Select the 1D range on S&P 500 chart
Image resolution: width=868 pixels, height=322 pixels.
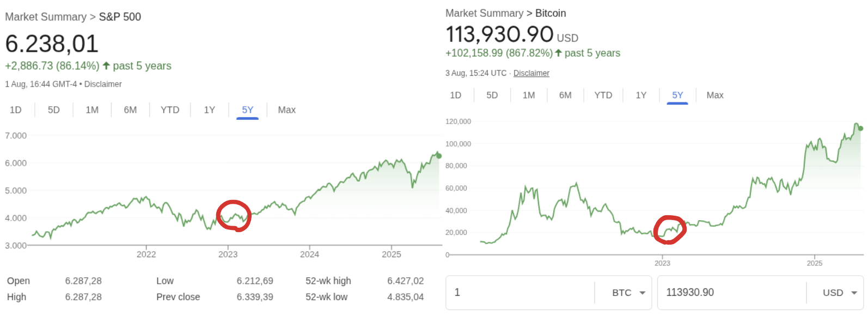(16, 110)
